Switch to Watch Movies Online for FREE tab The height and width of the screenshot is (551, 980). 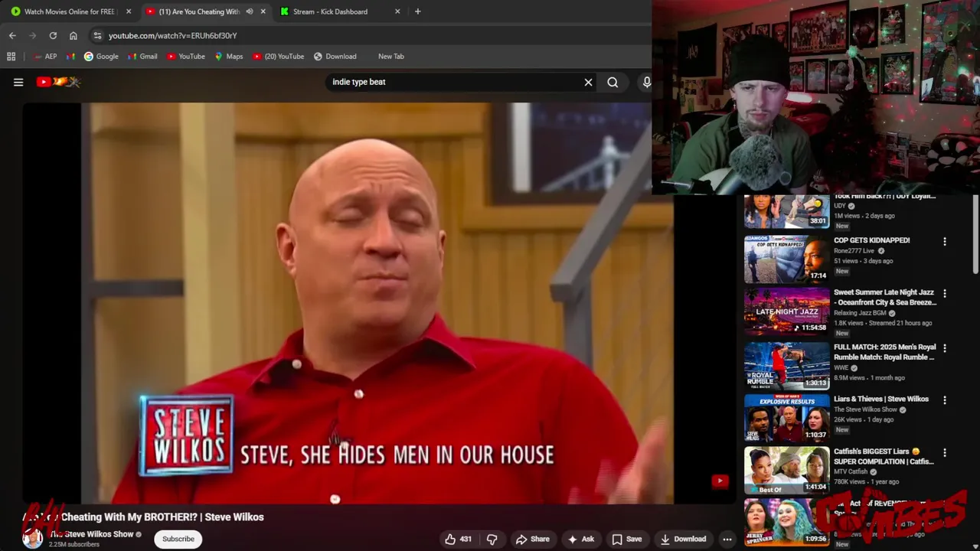pos(69,11)
